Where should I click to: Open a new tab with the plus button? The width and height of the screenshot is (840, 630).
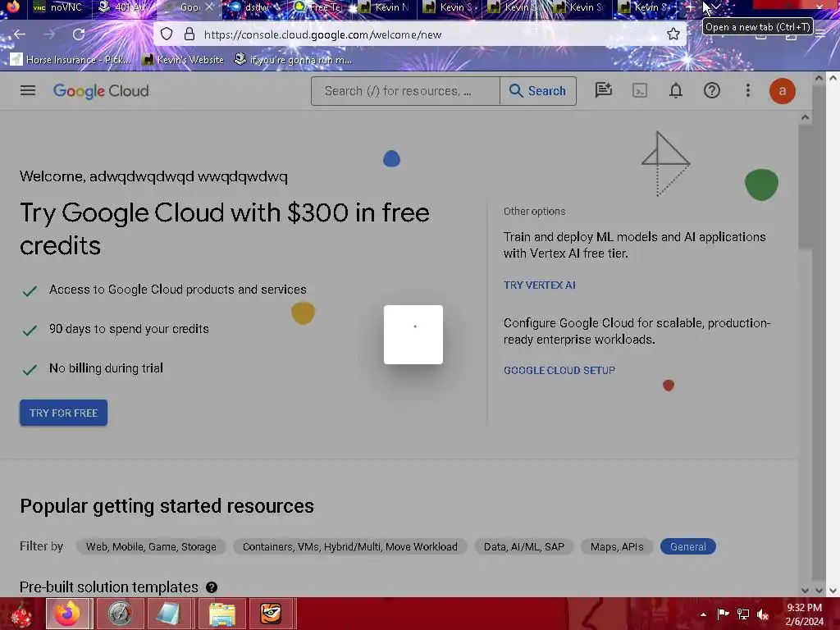(691, 7)
